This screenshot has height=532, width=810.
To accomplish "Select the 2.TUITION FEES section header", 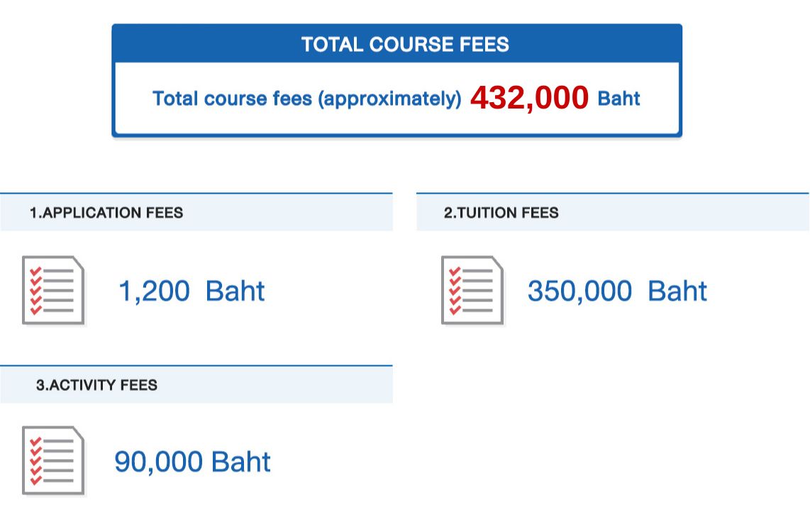I will click(501, 212).
